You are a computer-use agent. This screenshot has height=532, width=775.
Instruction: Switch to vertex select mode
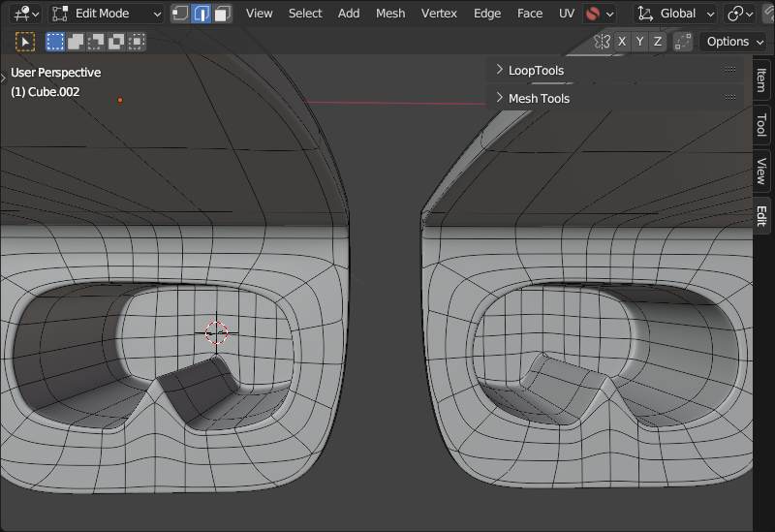[x=180, y=14]
